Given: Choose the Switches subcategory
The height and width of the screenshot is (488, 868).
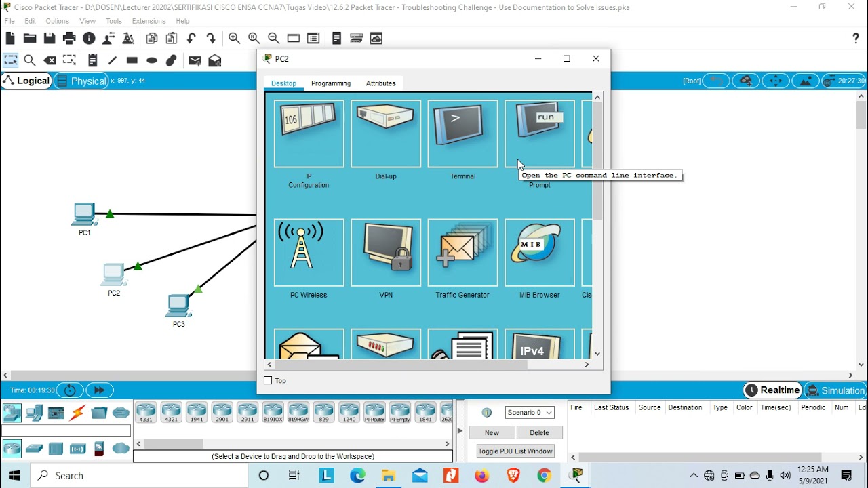Looking at the screenshot, I should (x=34, y=449).
